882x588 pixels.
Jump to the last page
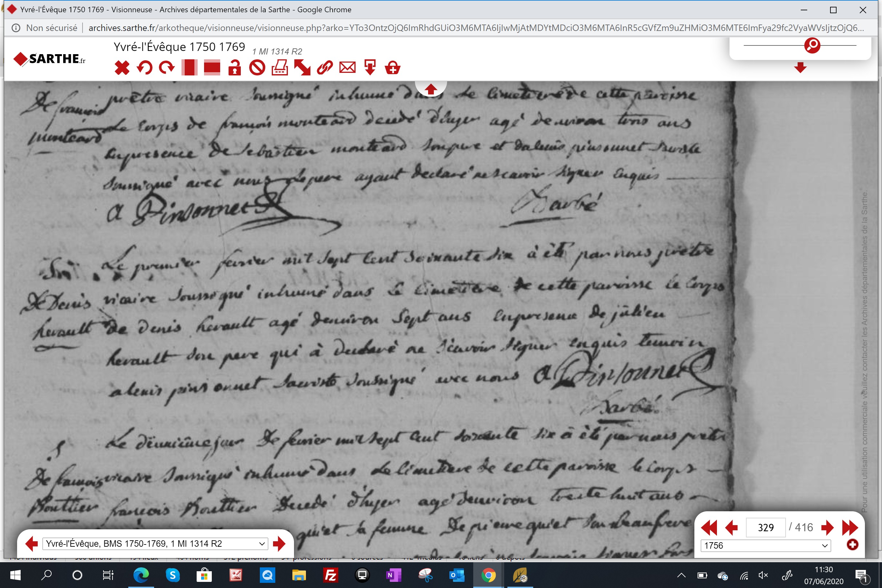click(x=850, y=528)
